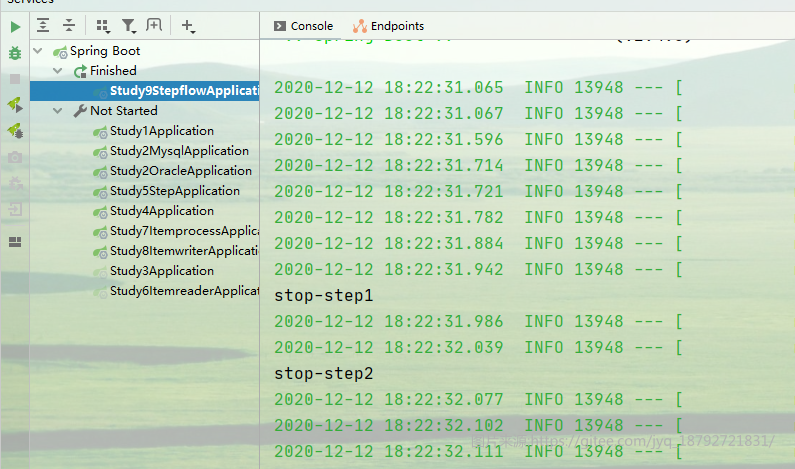Click the Layout panel icon in sidebar

(15, 242)
